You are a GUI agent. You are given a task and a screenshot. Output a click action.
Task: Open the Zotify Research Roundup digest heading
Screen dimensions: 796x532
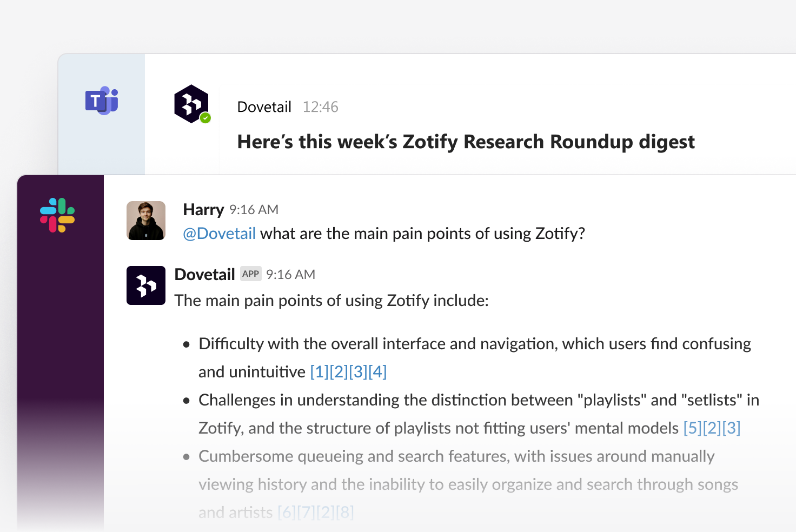466,142
